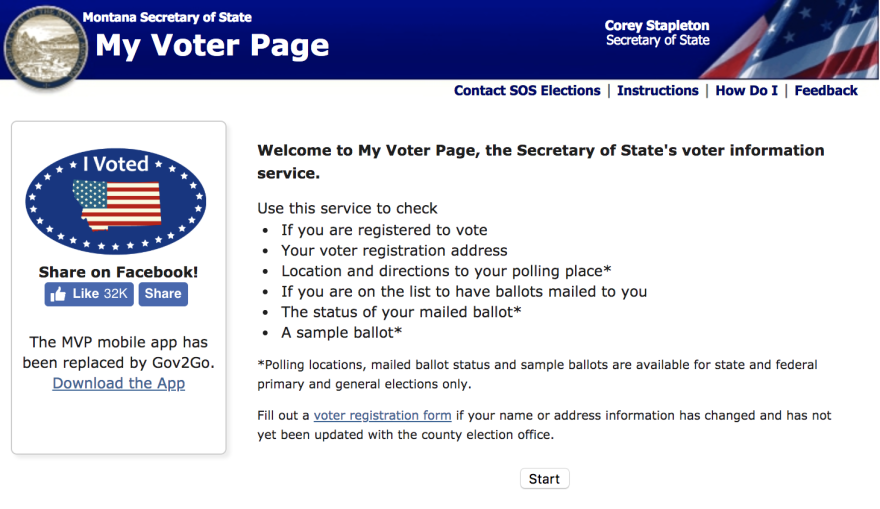Follow the Download the App link
This screenshot has height=509, width=880.
coord(118,383)
